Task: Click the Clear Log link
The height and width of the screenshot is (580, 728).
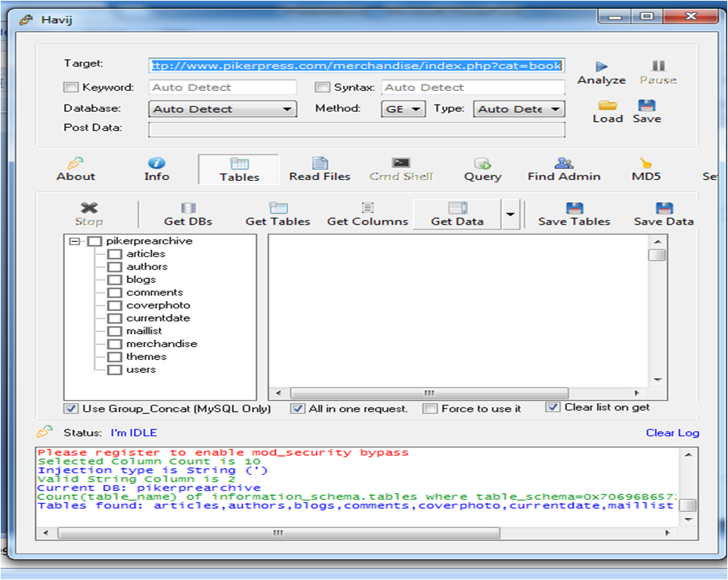Action: (672, 433)
